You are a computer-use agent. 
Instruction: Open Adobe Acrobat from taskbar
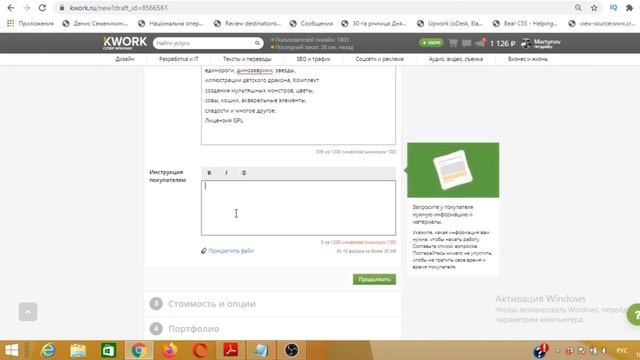click(x=231, y=350)
